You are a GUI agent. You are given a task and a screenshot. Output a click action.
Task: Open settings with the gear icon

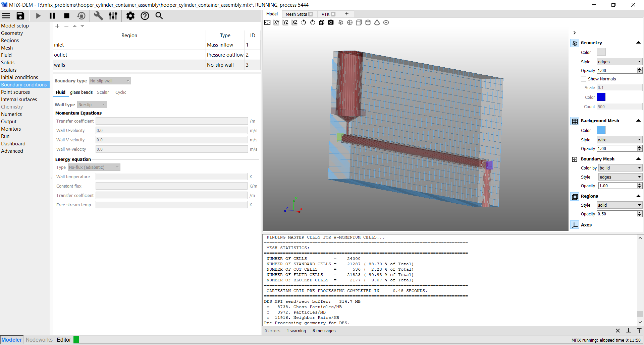pyautogui.click(x=130, y=16)
